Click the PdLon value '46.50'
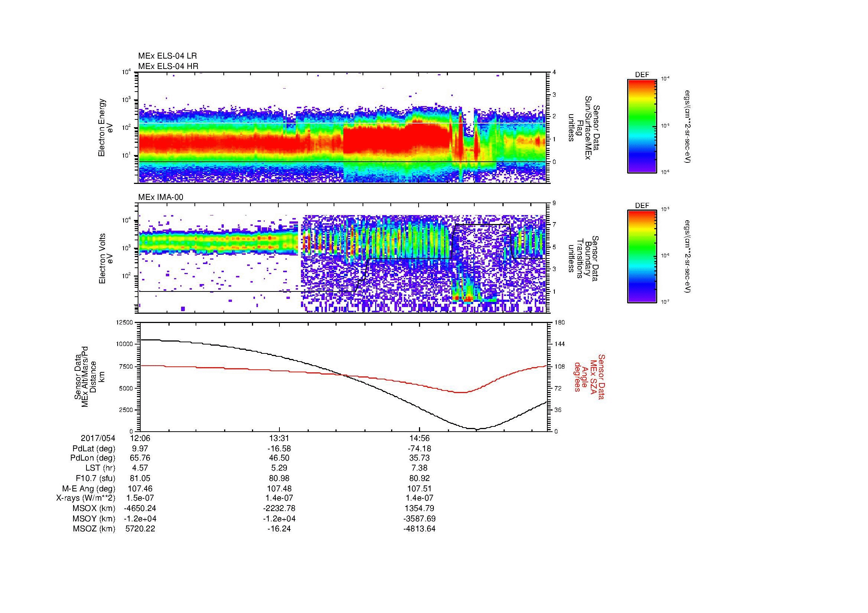Viewport: 868px width, 613px height. click(280, 458)
